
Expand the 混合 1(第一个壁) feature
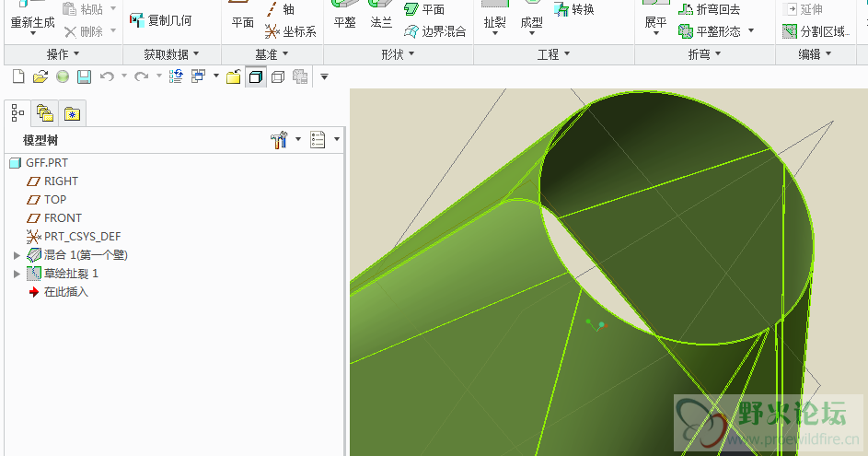pyautogui.click(x=17, y=255)
